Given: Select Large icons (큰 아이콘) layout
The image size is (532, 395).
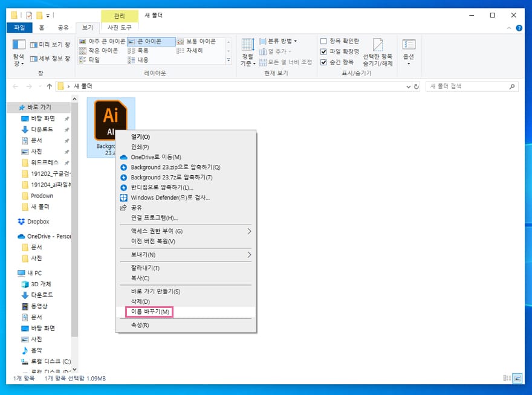Looking at the screenshot, I should 151,41.
